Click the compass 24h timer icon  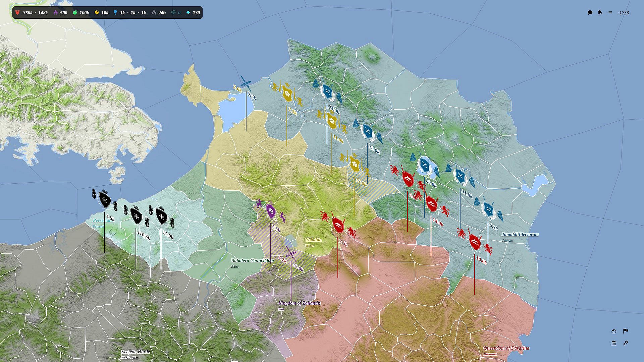pos(154,13)
